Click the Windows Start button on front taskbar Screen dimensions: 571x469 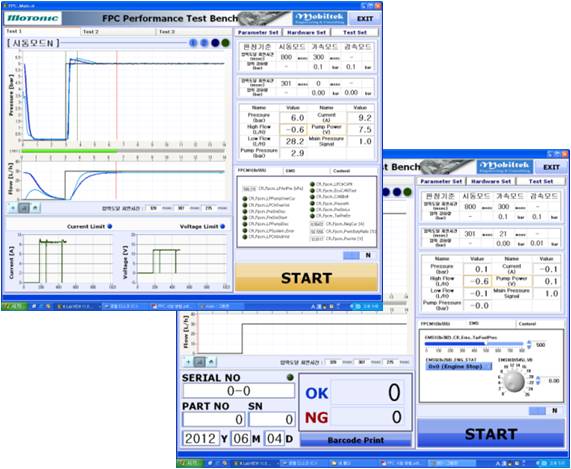(x=190, y=464)
